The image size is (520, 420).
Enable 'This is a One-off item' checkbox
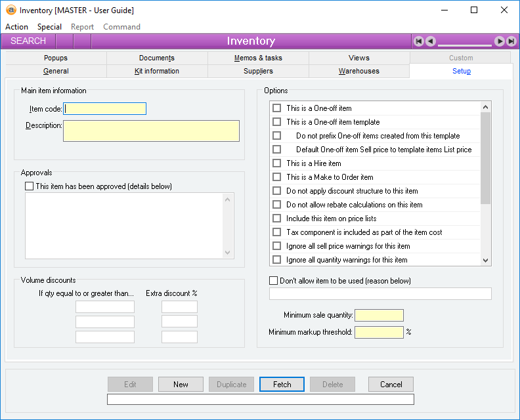pyautogui.click(x=276, y=108)
